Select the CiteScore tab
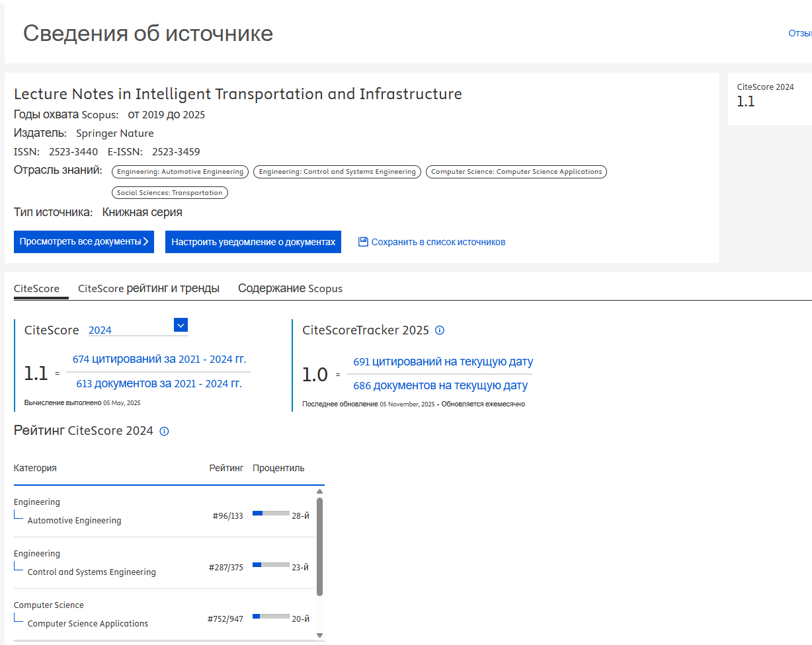The height and width of the screenshot is (645, 812). pos(36,288)
